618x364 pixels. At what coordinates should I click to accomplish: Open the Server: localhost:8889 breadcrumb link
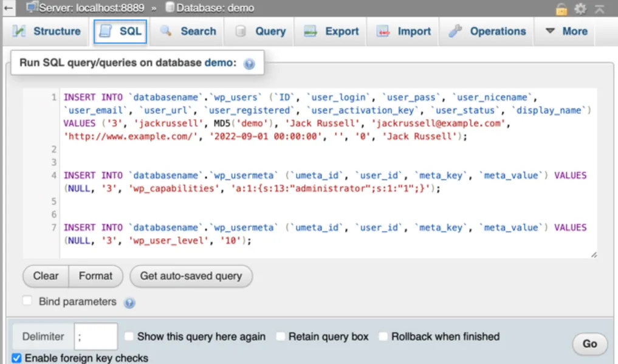[x=91, y=8]
